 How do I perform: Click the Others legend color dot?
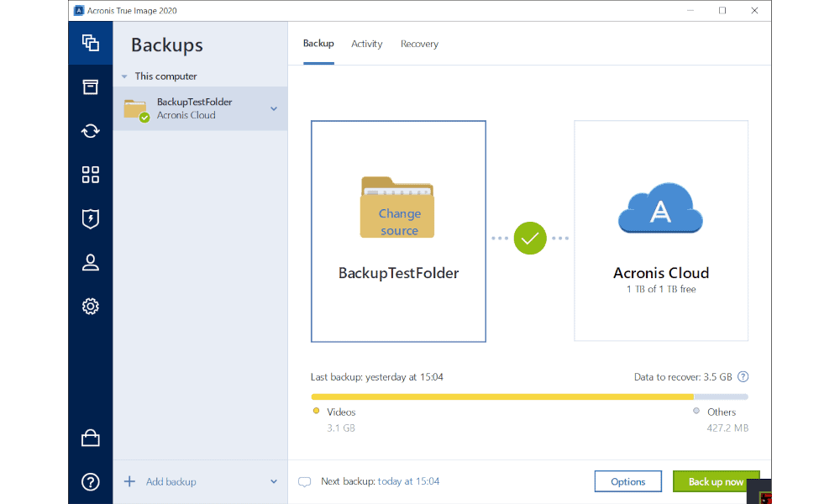click(x=696, y=411)
